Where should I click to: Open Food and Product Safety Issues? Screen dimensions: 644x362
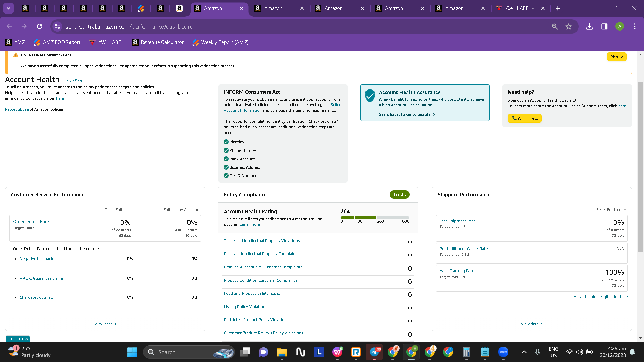pyautogui.click(x=252, y=293)
